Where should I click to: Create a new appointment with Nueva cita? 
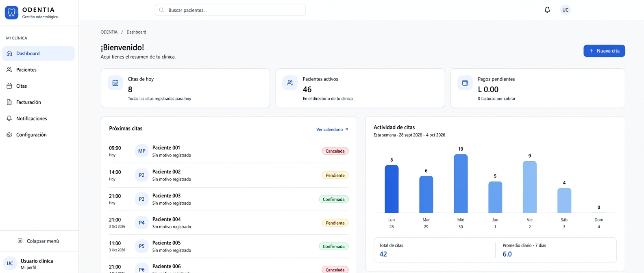(x=604, y=51)
